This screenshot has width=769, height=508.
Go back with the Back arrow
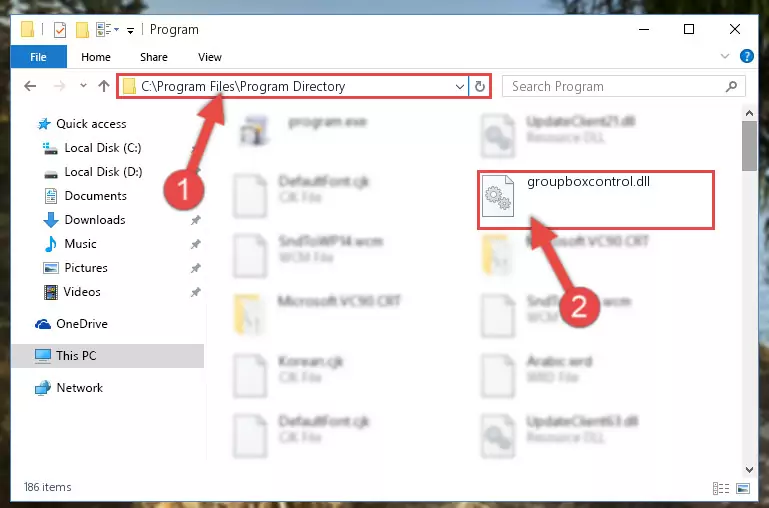30,86
